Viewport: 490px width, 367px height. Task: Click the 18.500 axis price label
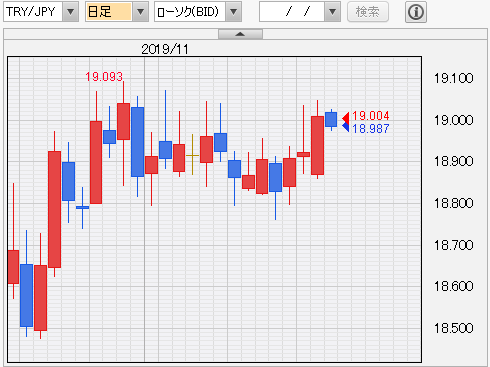[453, 328]
